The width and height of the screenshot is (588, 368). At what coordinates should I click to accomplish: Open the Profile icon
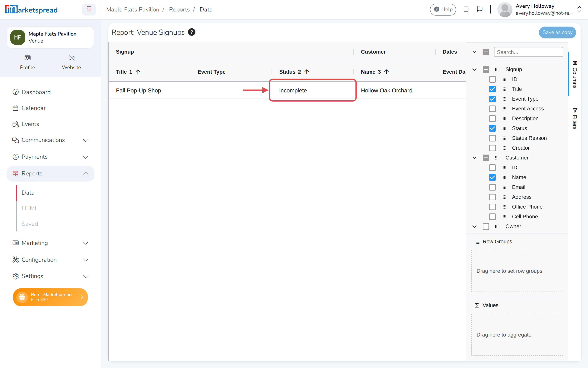[x=27, y=58]
